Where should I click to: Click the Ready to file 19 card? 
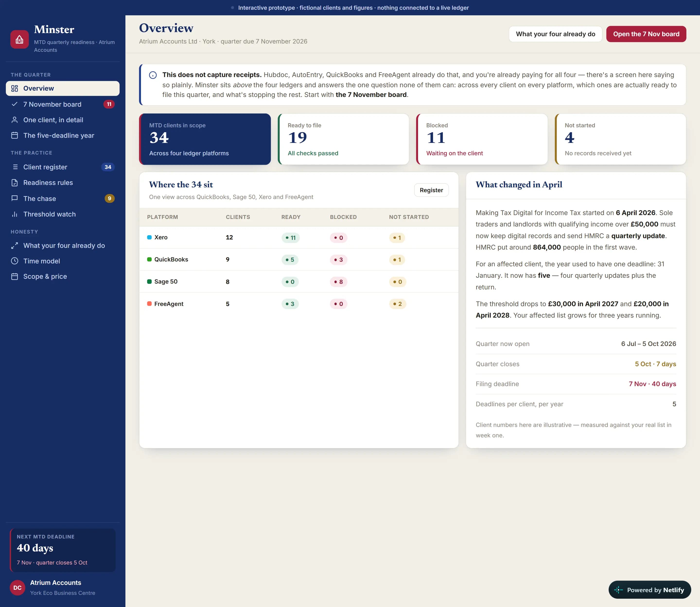(343, 139)
